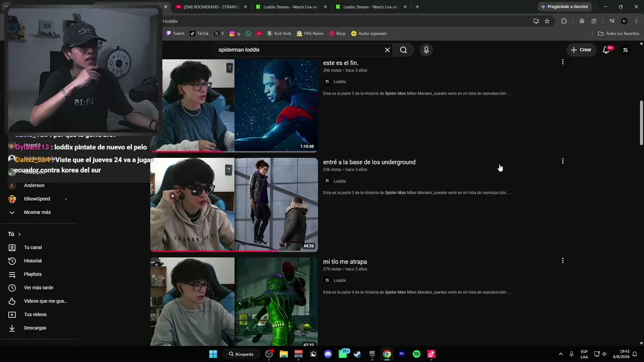Click the YouTube search magnifier button
The height and width of the screenshot is (362, 644).
404,50
